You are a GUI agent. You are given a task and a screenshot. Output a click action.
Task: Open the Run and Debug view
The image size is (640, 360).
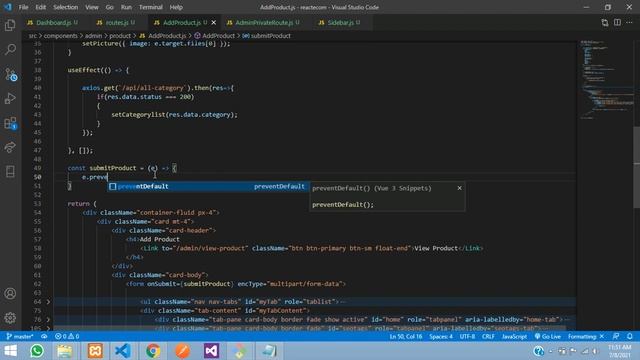10,98
